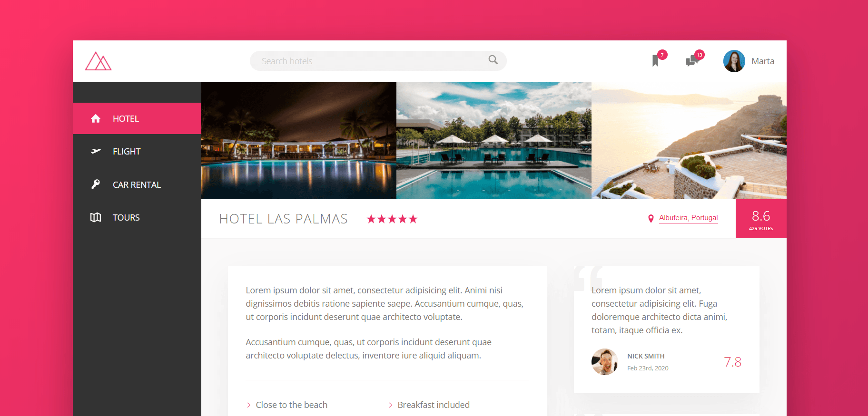Select the FLIGHT menu item
The height and width of the screenshot is (416, 868).
(x=137, y=151)
